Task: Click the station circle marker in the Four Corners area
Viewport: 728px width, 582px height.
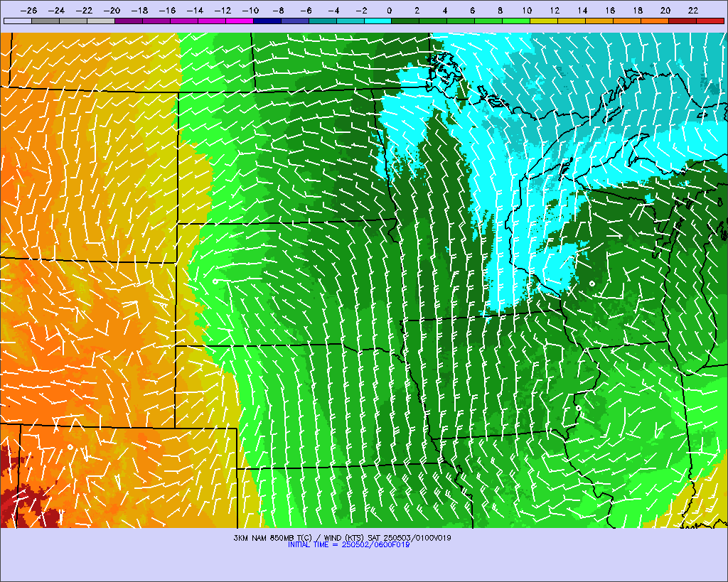Action: coord(70,447)
